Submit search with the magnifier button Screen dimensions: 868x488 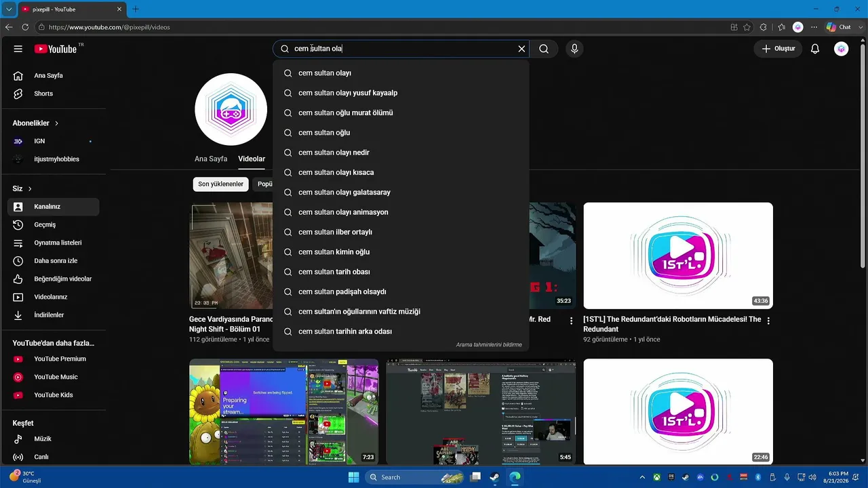[x=544, y=49]
